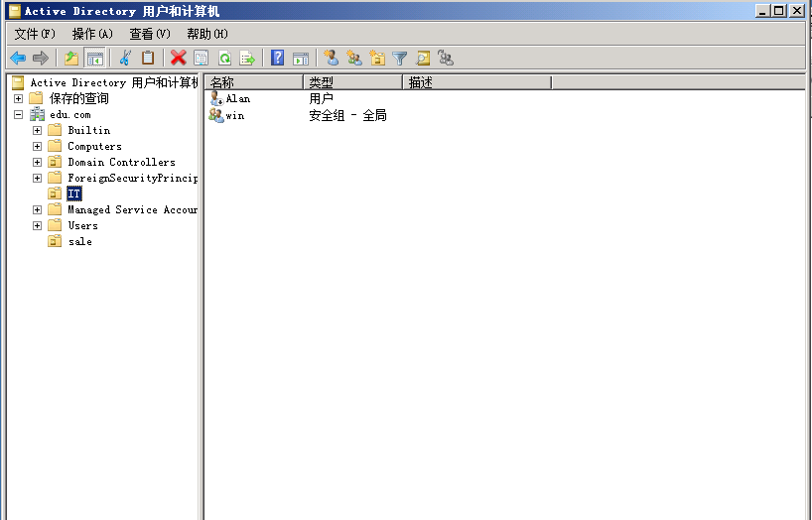The width and height of the screenshot is (812, 520).
Task: Open the 帮助(H) menu
Action: tap(207, 34)
